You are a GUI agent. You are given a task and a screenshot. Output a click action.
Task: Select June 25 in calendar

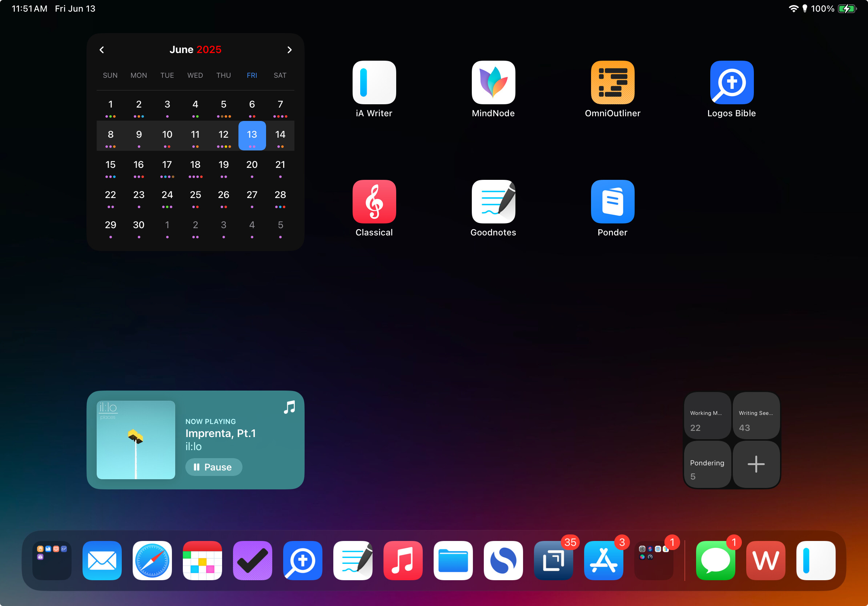(196, 196)
